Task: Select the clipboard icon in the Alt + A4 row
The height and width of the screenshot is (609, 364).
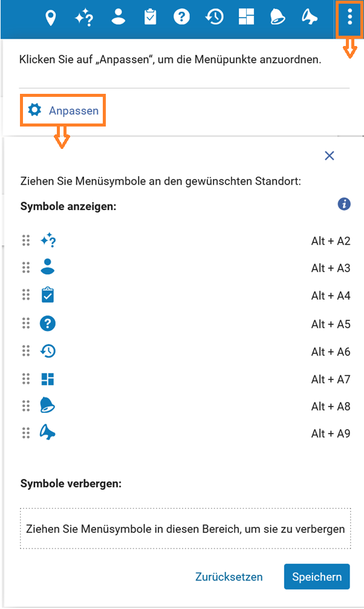Action: coord(48,295)
